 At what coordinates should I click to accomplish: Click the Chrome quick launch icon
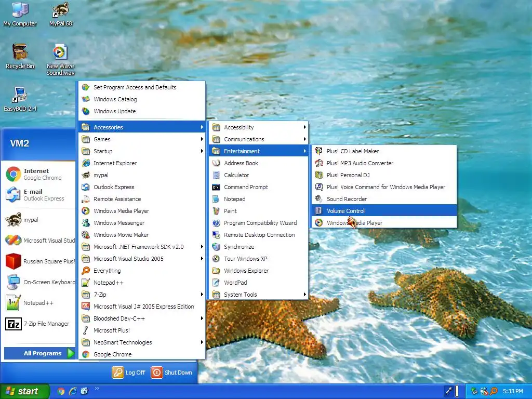pyautogui.click(x=61, y=391)
